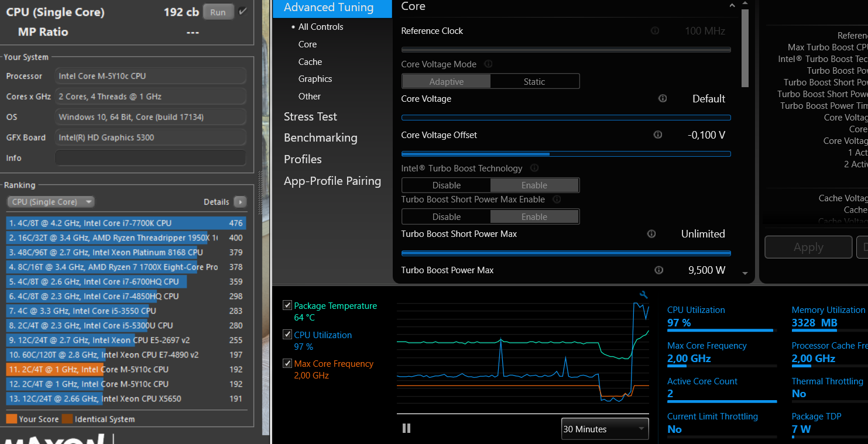The height and width of the screenshot is (444, 868).
Task: Click Cinebench checkmark next to Run
Action: coord(242,12)
